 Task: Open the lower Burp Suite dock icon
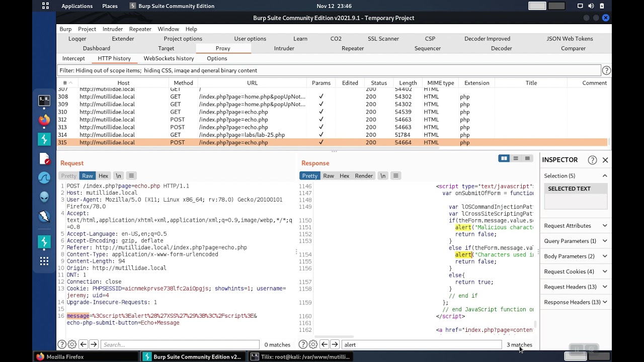44,242
